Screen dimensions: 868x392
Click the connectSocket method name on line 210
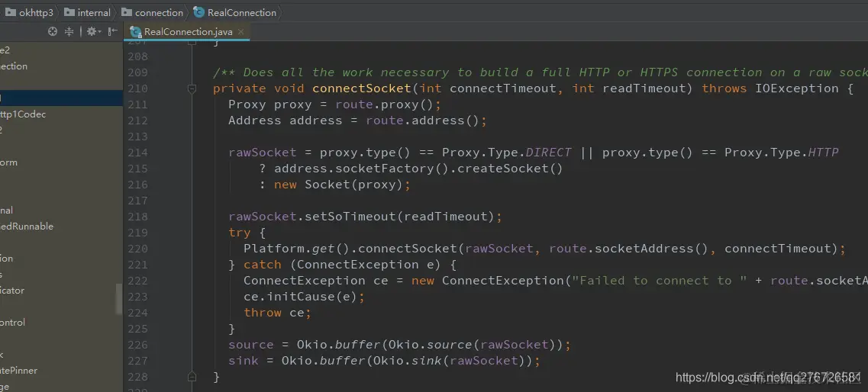tap(362, 88)
